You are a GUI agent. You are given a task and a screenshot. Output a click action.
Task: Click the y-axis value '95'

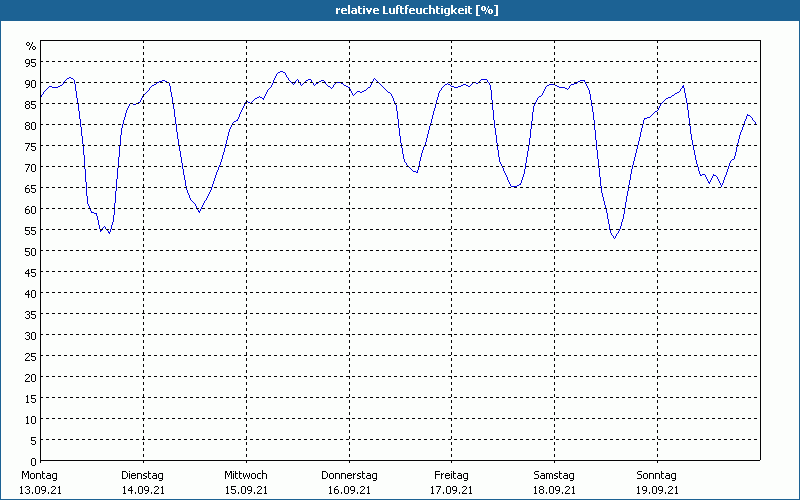click(31, 62)
